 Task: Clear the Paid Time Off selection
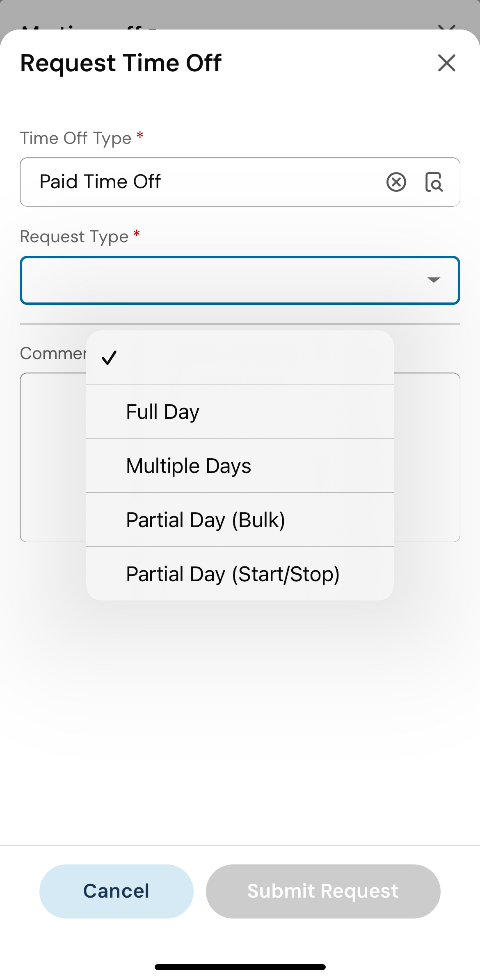(396, 182)
